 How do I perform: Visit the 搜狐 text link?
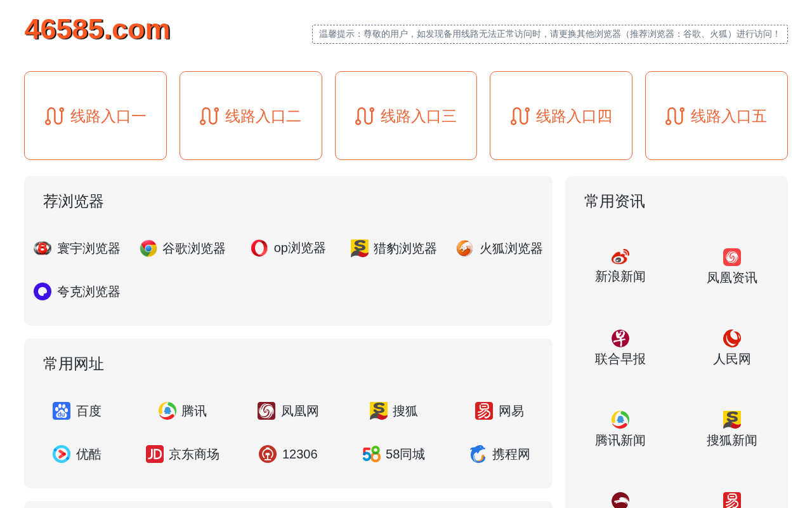[x=405, y=411]
